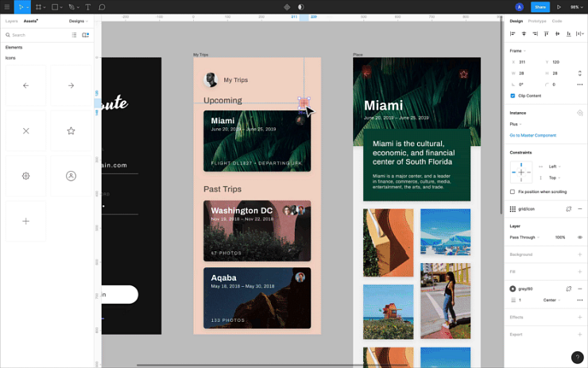Click the blue Share button
Viewport: 588px width, 368px height.
pyautogui.click(x=540, y=7)
